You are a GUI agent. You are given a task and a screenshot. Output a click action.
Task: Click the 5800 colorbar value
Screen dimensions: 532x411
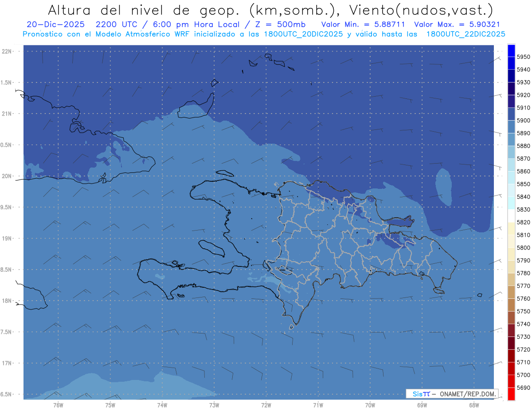(x=523, y=248)
